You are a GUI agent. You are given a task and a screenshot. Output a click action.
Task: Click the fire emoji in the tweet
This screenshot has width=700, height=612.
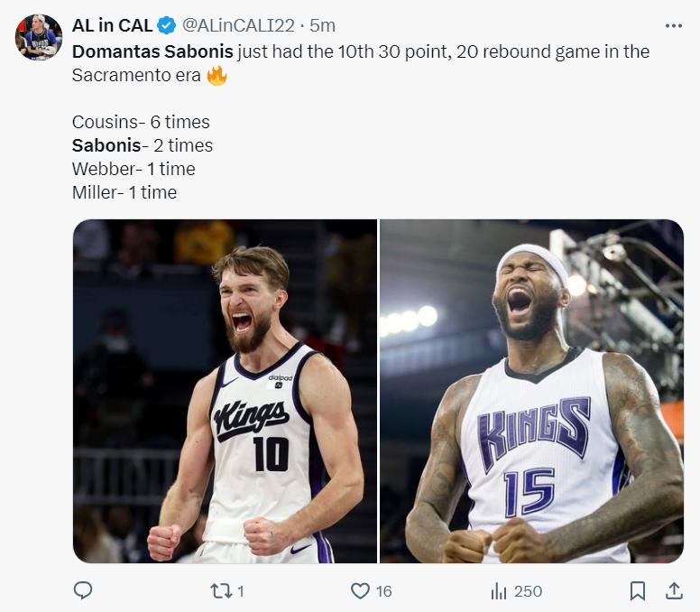[216, 75]
